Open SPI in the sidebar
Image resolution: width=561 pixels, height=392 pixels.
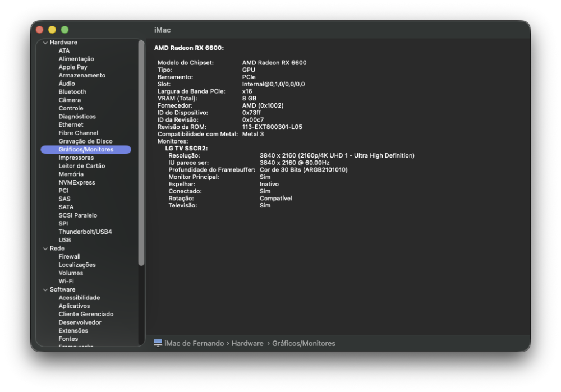click(x=63, y=224)
